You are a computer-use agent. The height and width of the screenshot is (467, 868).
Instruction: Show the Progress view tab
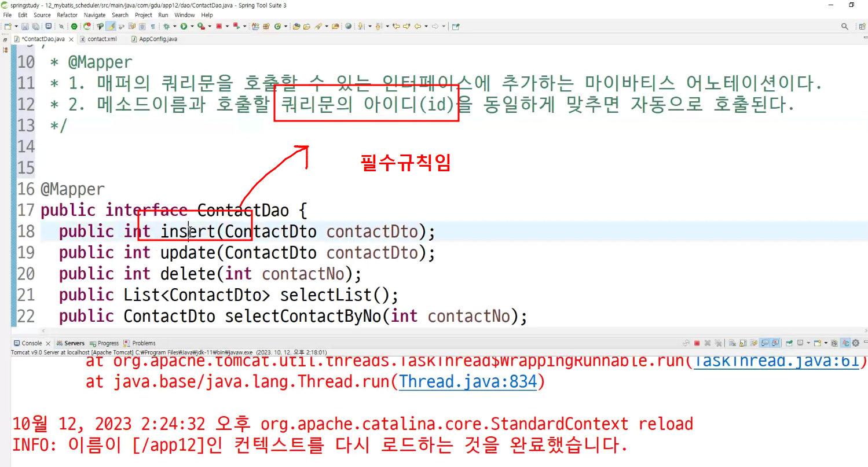104,343
